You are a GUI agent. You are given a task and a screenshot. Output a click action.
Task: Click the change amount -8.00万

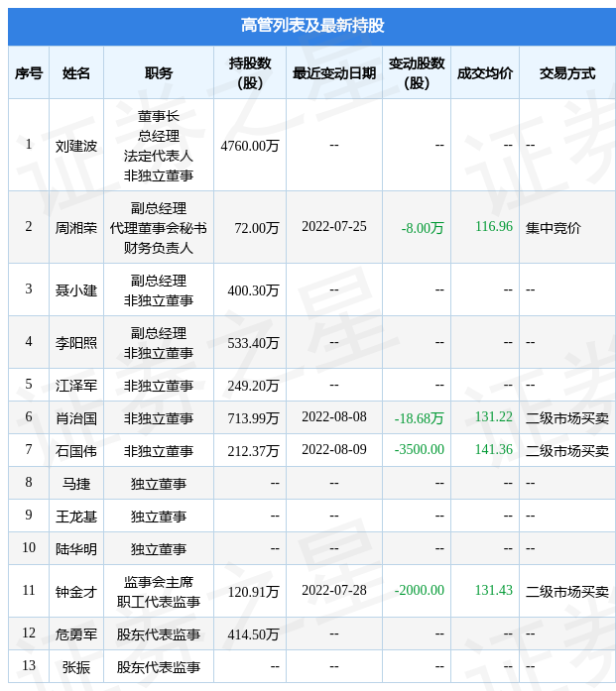[x=423, y=228]
